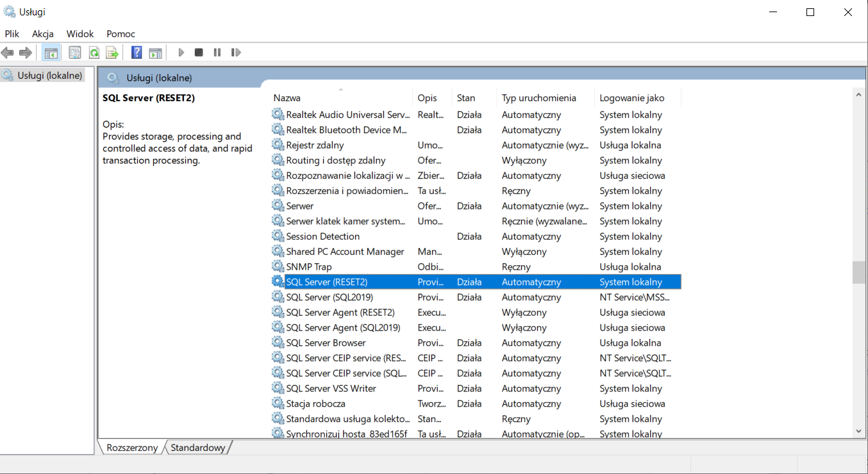Select Usługi (lokalne) in the left tree
The width and height of the screenshot is (868, 474).
tap(50, 76)
